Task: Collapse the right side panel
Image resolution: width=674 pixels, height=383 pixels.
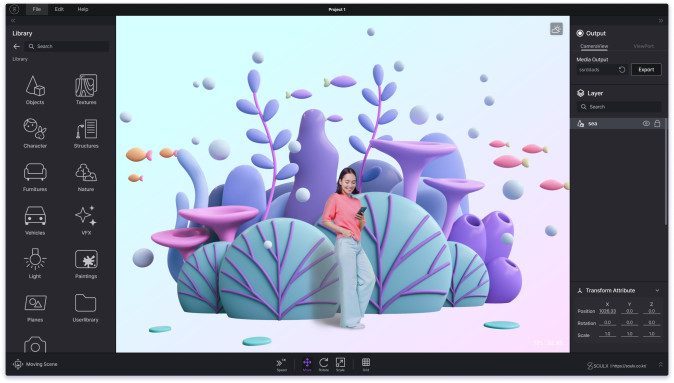Action: [x=661, y=21]
